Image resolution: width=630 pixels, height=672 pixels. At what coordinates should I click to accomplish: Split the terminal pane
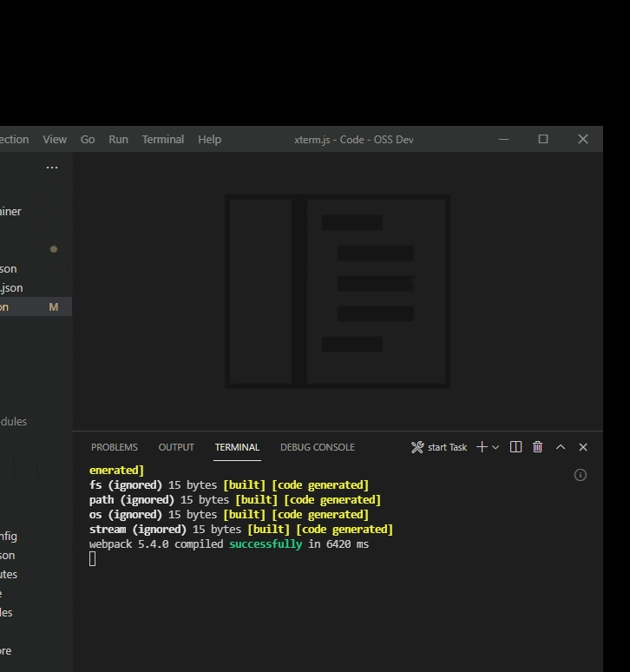515,447
